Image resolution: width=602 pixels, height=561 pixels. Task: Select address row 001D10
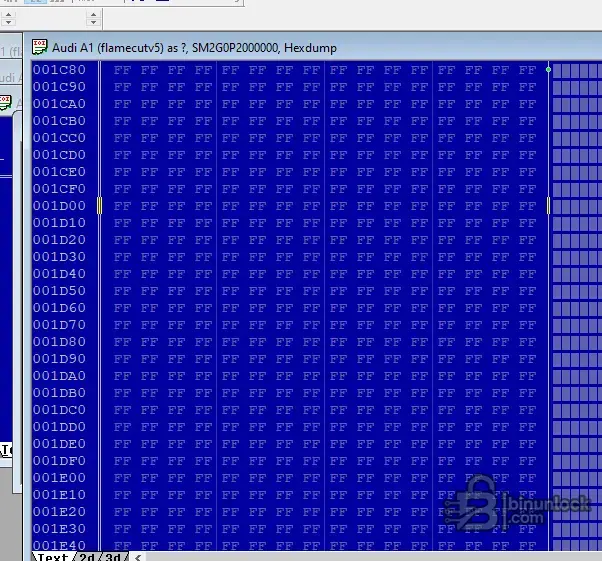coord(59,223)
